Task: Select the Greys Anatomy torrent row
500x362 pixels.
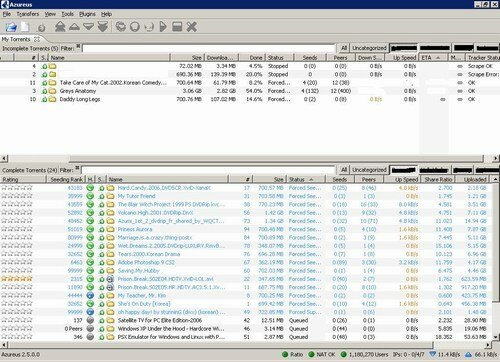Action: point(250,91)
